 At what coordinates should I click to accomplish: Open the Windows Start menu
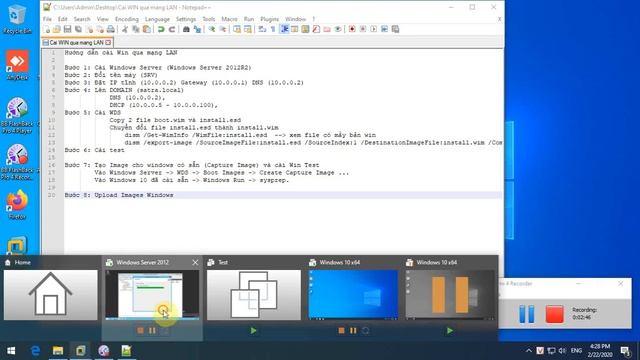pyautogui.click(x=11, y=351)
